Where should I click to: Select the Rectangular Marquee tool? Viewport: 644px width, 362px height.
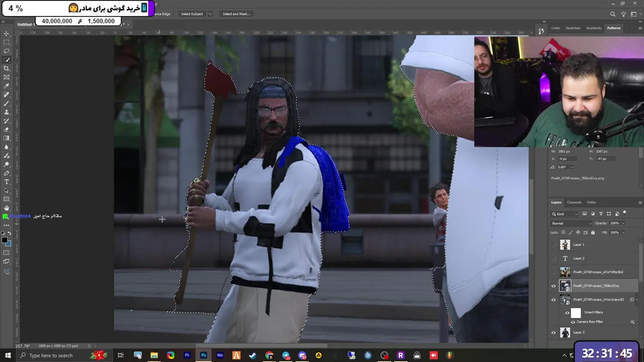7,42
